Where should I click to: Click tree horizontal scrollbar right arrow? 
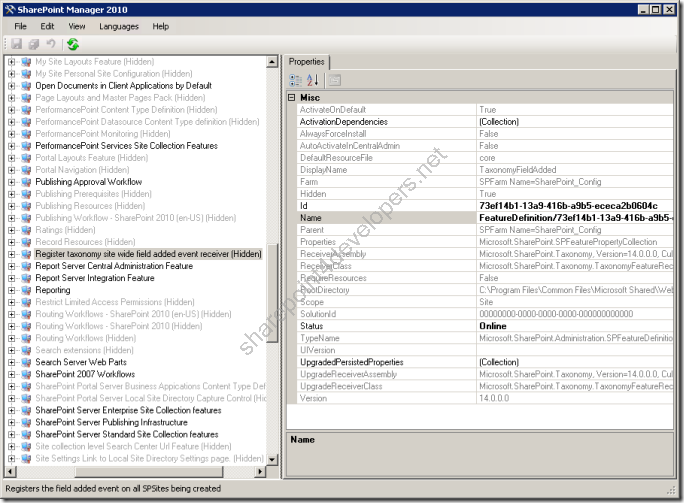(260, 472)
